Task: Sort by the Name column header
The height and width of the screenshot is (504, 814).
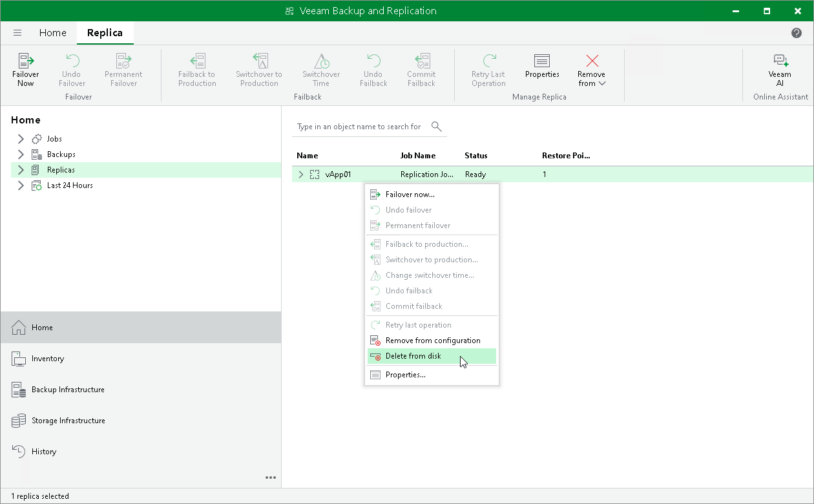Action: tap(308, 156)
